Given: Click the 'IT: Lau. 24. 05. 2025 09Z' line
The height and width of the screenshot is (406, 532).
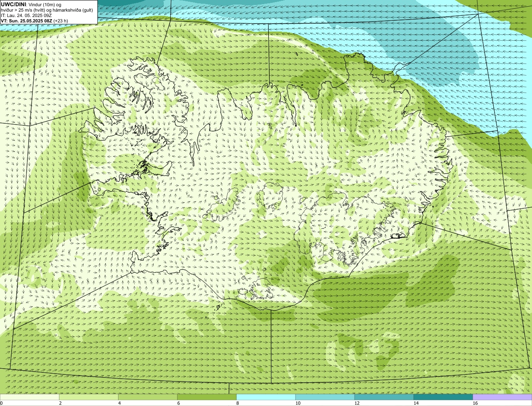Looking at the screenshot, I should (26, 15).
